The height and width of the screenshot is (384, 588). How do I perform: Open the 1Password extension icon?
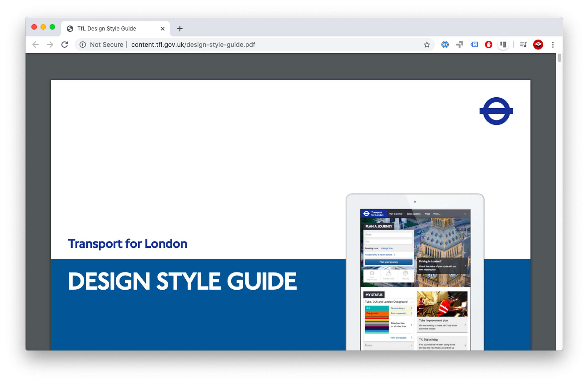[x=445, y=45]
